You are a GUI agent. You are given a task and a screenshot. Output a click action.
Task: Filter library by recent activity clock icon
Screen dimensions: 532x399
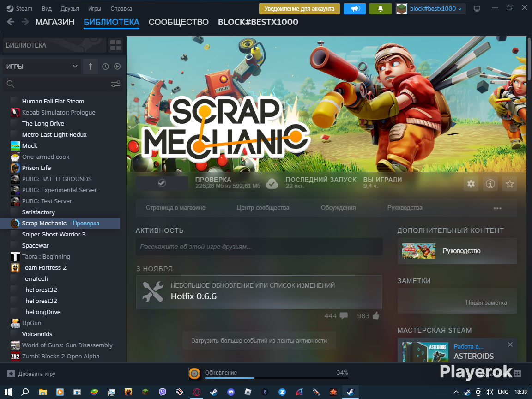click(x=105, y=66)
